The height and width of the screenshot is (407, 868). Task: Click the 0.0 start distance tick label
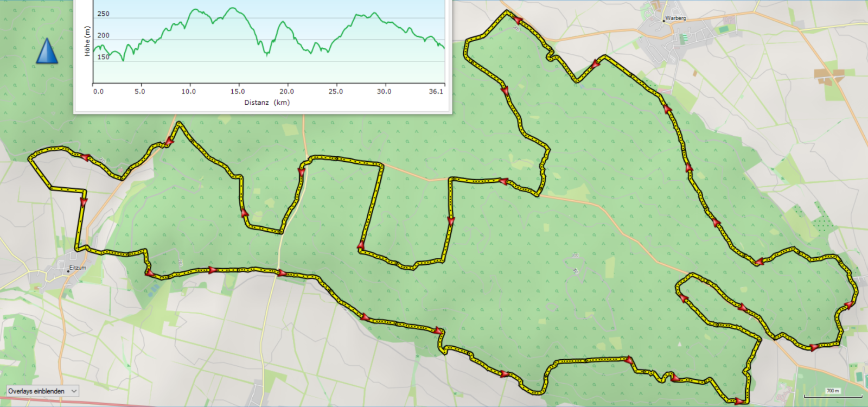(x=98, y=92)
